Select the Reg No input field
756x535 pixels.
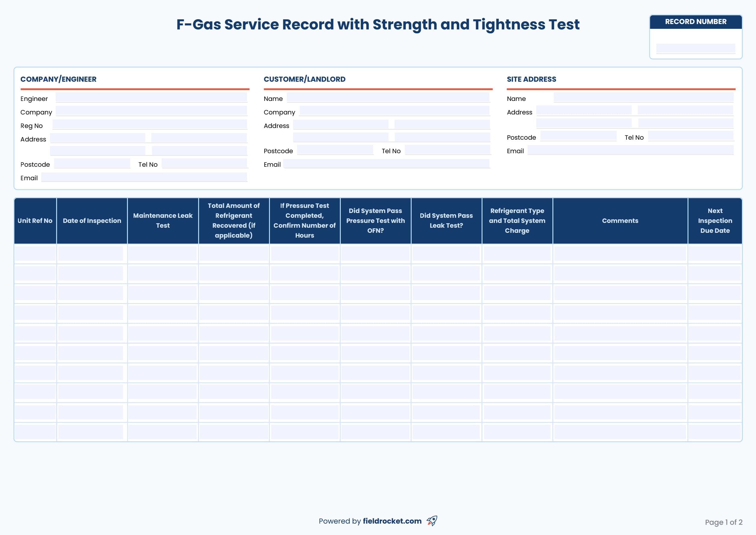(x=150, y=124)
